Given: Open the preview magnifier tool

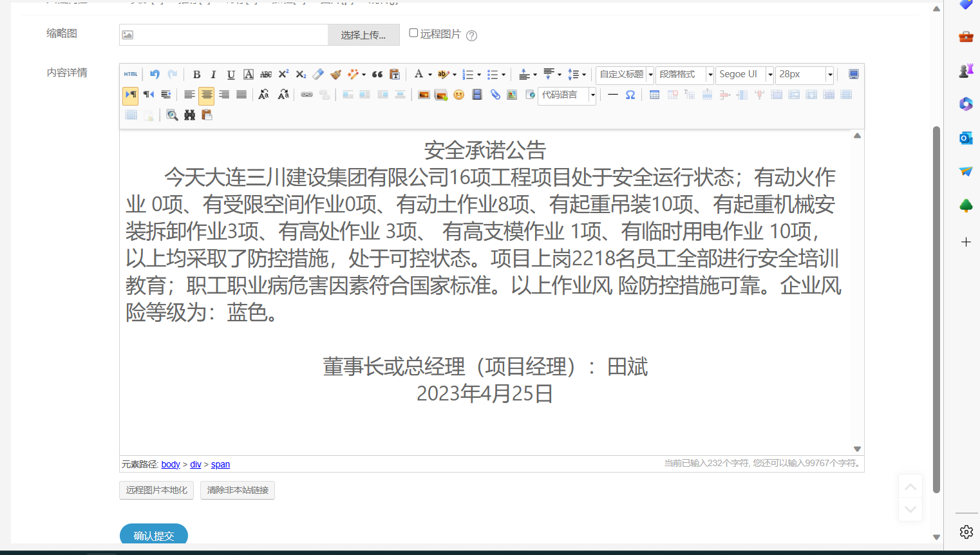Looking at the screenshot, I should (x=172, y=115).
